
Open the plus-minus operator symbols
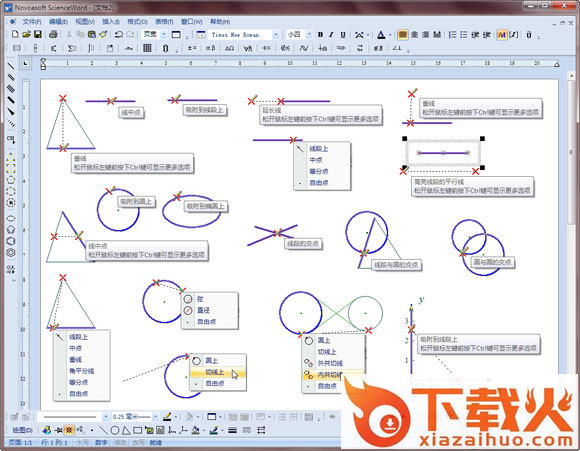pos(192,48)
